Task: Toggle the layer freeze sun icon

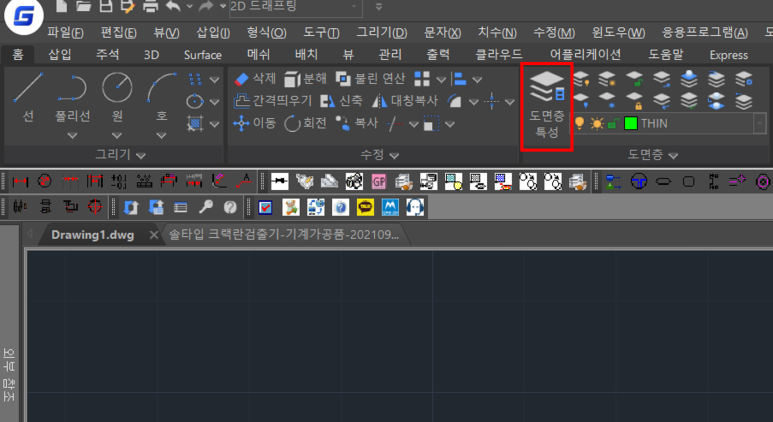Action: 597,123
